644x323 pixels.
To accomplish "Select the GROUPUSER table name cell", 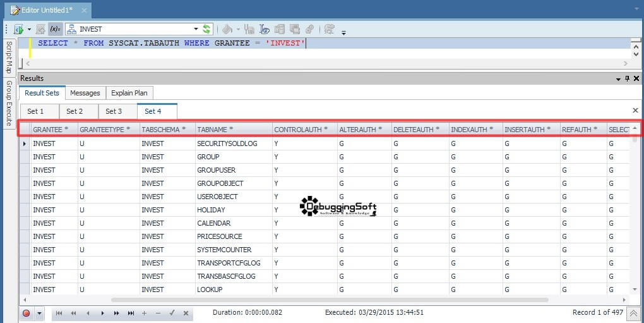I will [234, 170].
